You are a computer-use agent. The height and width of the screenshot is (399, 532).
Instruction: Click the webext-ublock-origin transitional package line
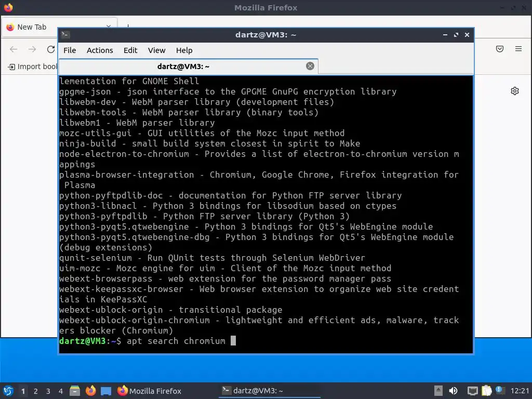170,310
